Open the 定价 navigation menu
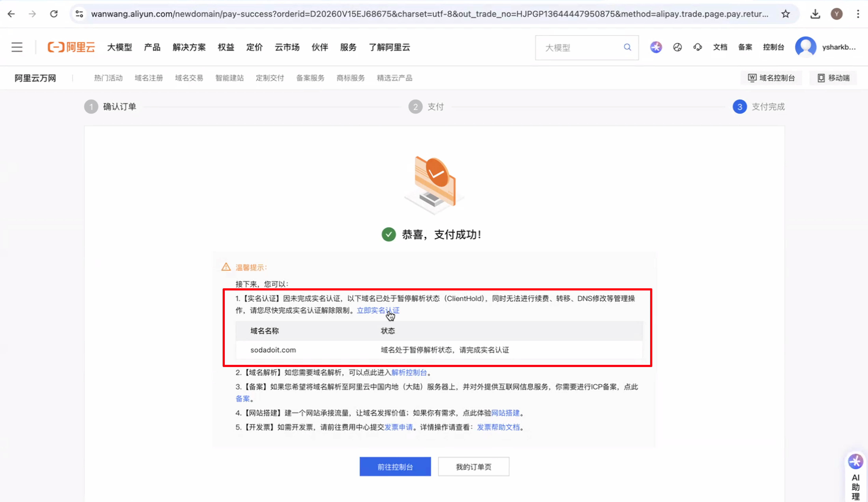The height and width of the screenshot is (502, 868). [x=255, y=47]
